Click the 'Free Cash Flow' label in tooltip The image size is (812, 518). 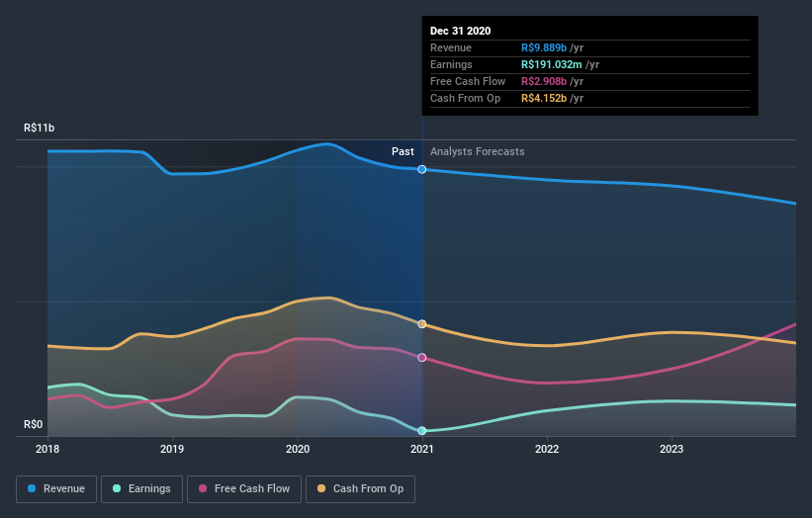(x=468, y=81)
